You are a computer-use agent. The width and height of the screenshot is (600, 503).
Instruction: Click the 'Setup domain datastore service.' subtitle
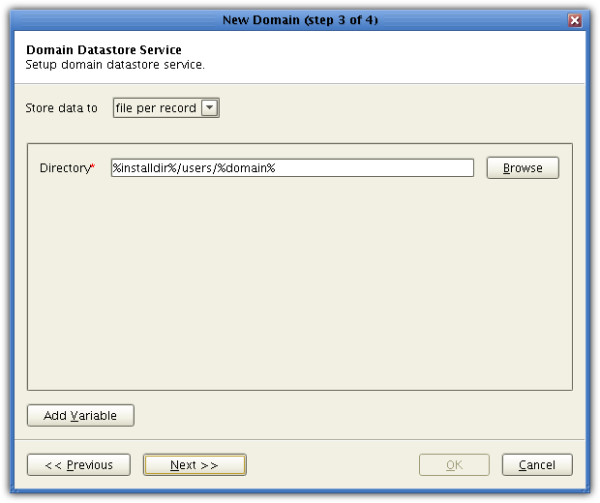tap(115, 65)
